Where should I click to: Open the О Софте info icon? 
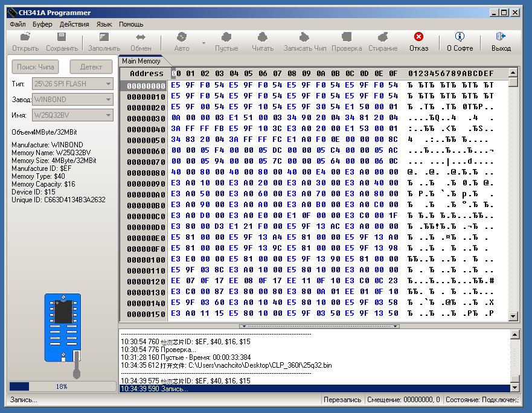(460, 37)
